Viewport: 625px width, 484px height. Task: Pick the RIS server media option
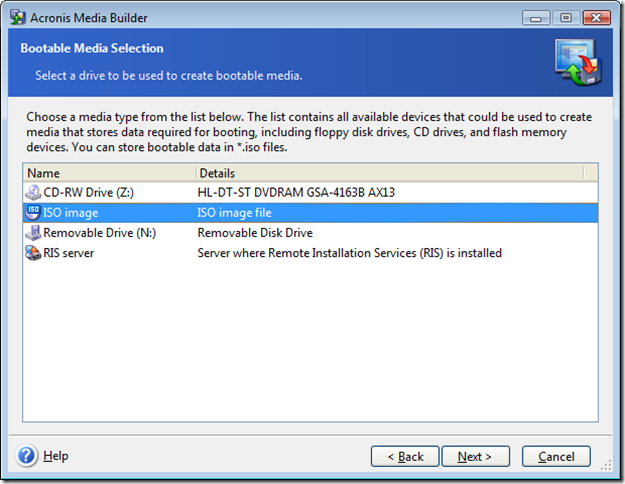coord(310,253)
